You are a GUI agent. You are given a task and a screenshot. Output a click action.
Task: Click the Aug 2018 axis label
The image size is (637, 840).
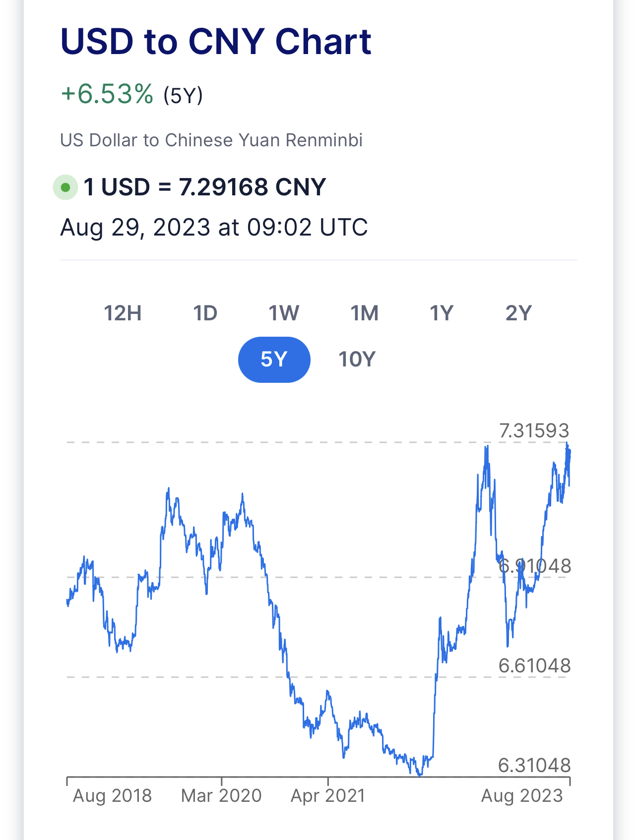112,796
